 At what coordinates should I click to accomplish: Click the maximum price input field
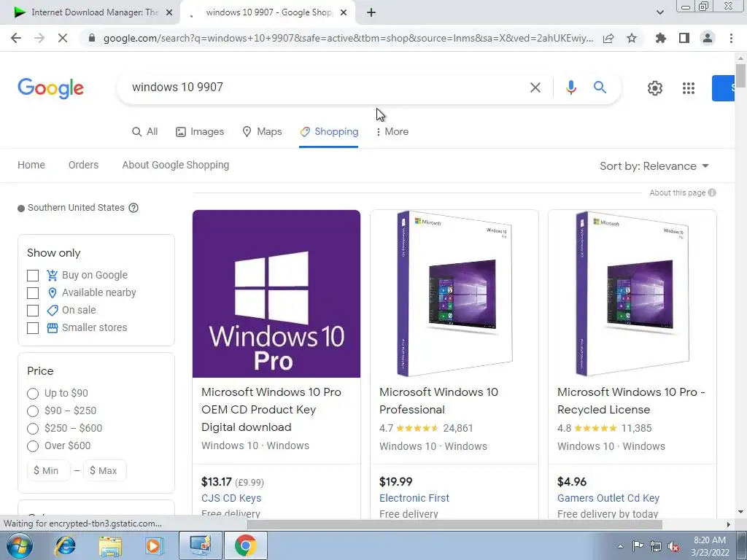105,470
